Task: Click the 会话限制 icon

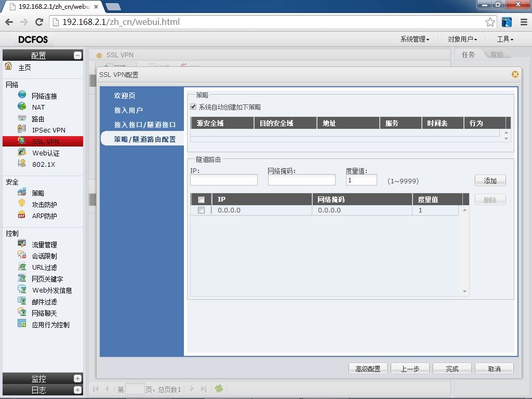Action: pos(22,255)
